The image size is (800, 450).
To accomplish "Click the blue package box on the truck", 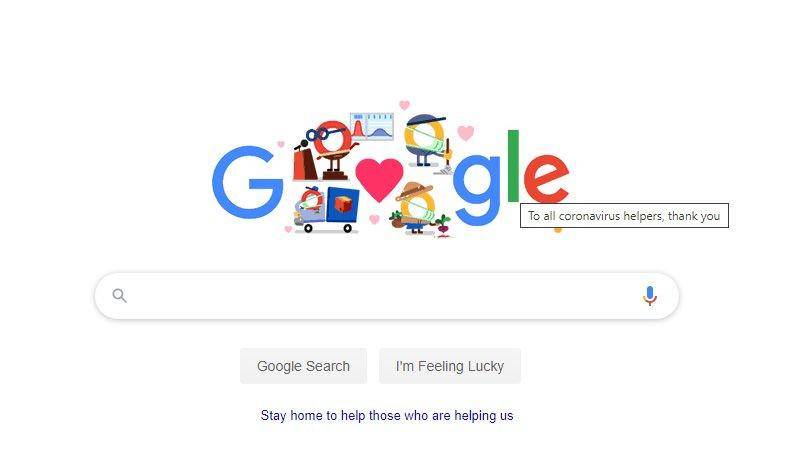I will [342, 205].
